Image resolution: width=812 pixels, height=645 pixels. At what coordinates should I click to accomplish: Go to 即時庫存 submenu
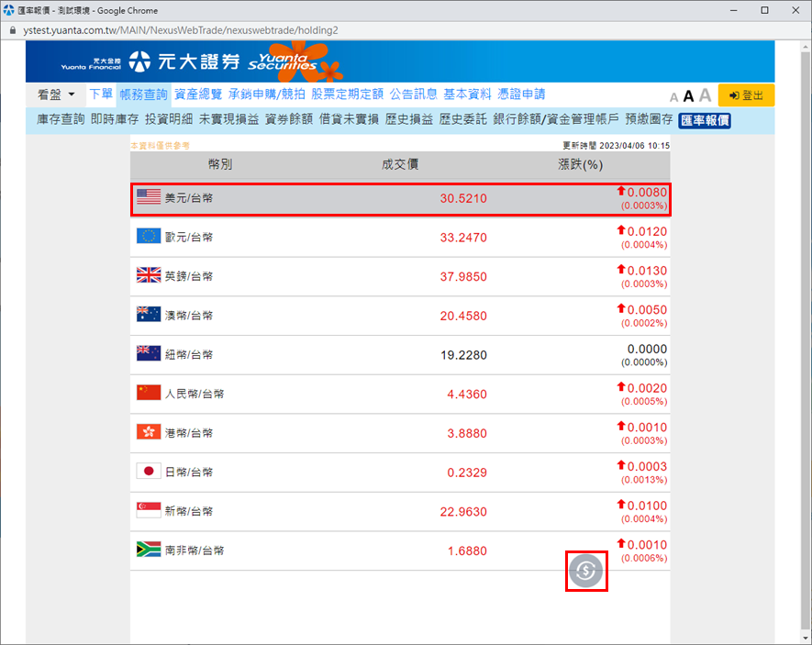coord(115,119)
